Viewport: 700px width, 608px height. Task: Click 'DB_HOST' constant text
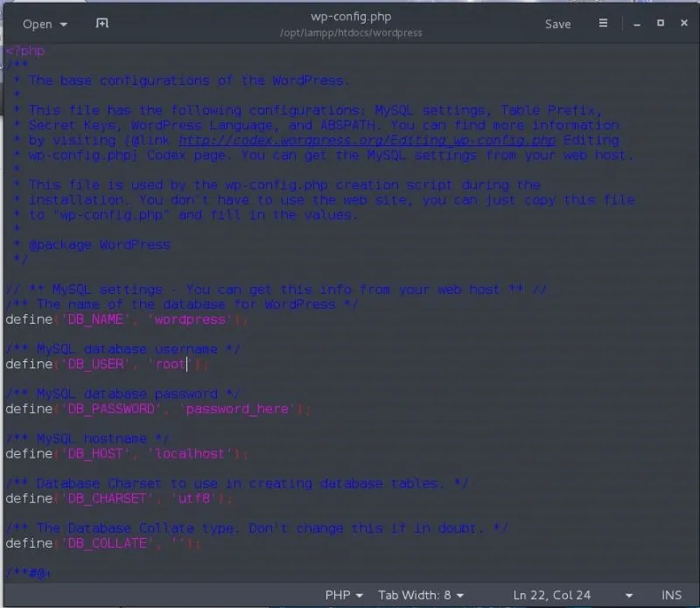pyautogui.click(x=95, y=453)
